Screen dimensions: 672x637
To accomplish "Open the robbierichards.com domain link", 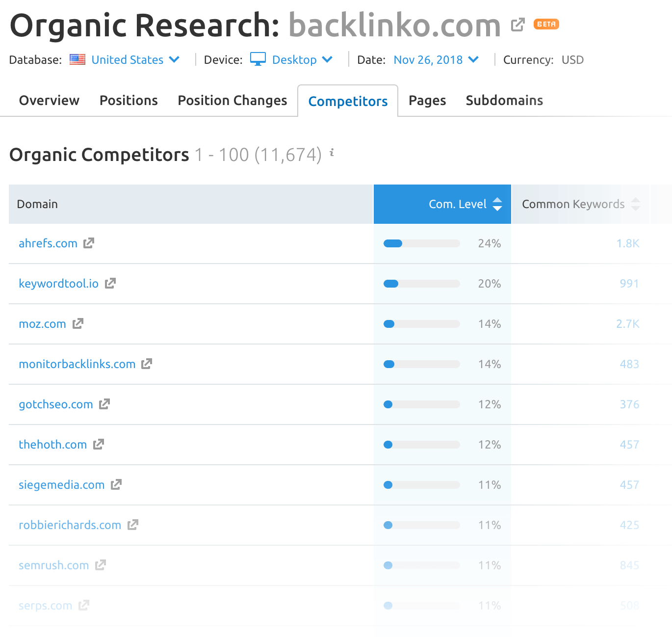I will click(x=70, y=525).
